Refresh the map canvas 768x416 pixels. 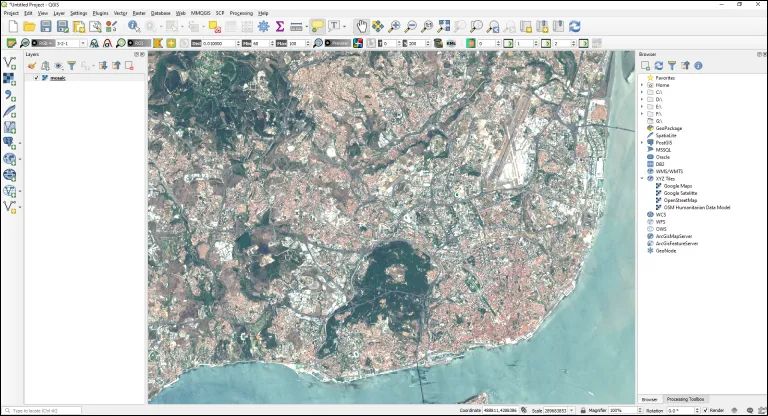point(575,26)
